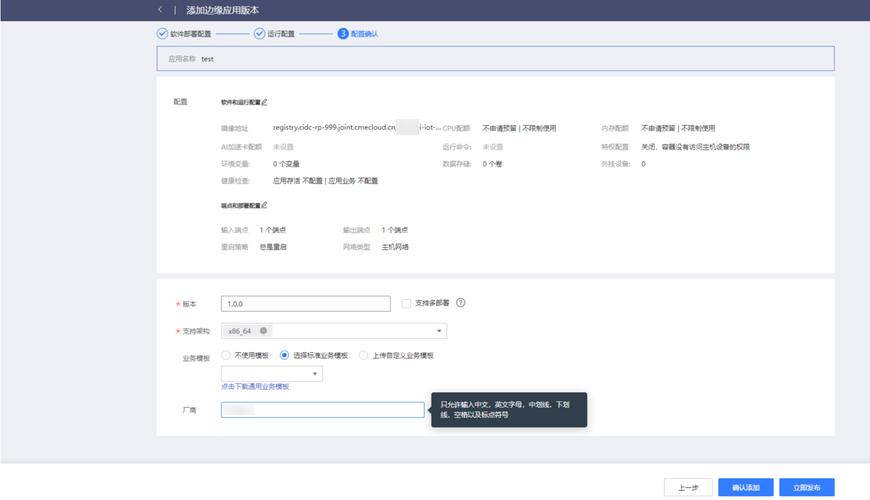Select 选择标准业务模板 radio option
The width and height of the screenshot is (870, 500).
pos(284,355)
